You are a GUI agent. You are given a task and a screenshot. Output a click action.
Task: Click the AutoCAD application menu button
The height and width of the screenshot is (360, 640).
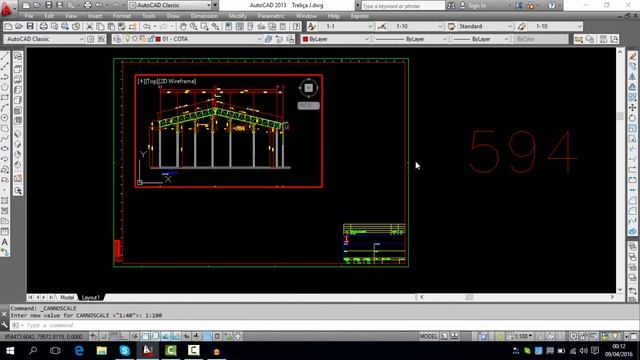tap(7, 7)
